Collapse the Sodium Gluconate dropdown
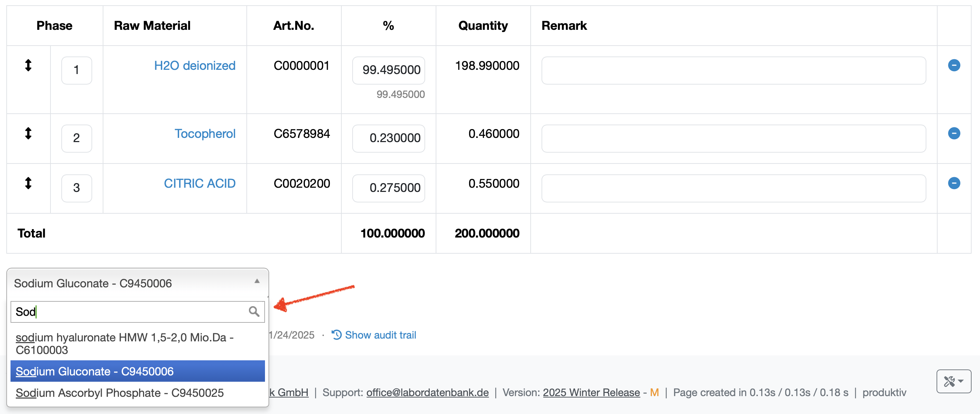This screenshot has height=414, width=980. click(x=257, y=281)
